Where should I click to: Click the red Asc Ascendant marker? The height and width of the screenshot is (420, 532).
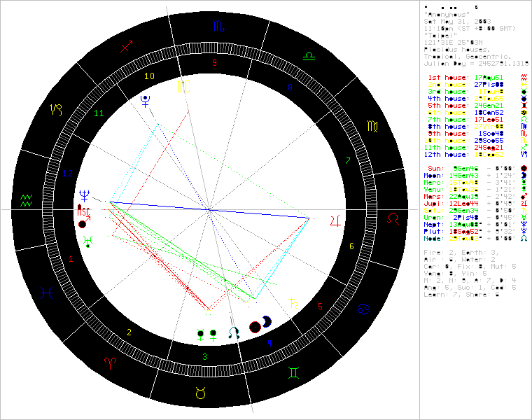coord(83,210)
